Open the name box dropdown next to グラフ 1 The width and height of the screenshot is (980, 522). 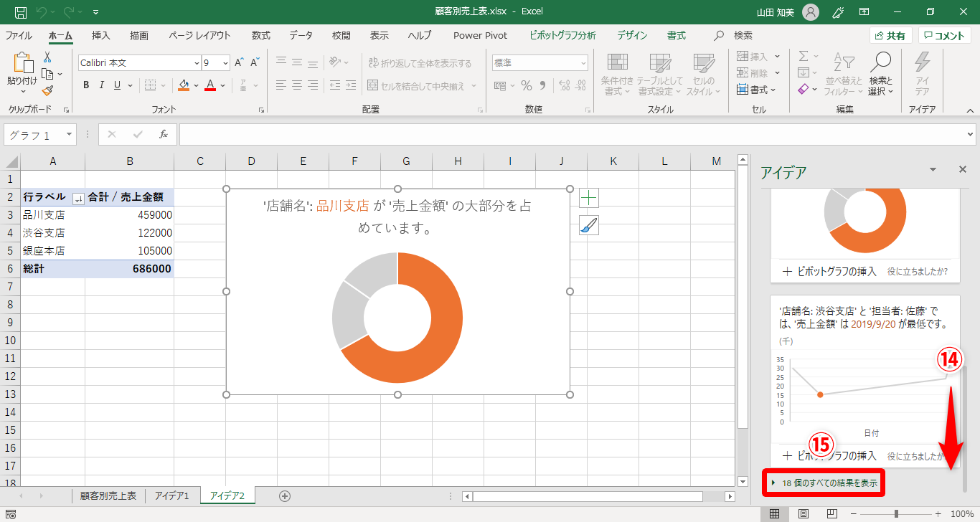coord(70,134)
